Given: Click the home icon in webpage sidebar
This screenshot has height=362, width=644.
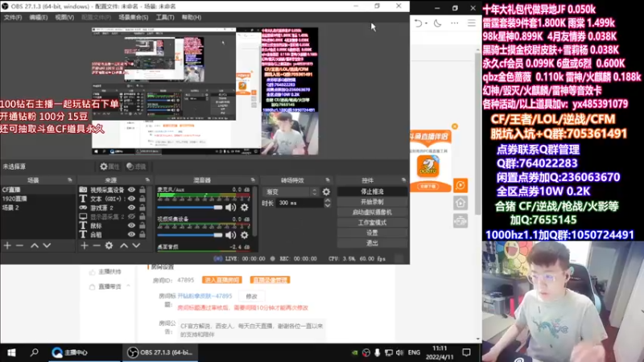Looking at the screenshot, I should [460, 203].
